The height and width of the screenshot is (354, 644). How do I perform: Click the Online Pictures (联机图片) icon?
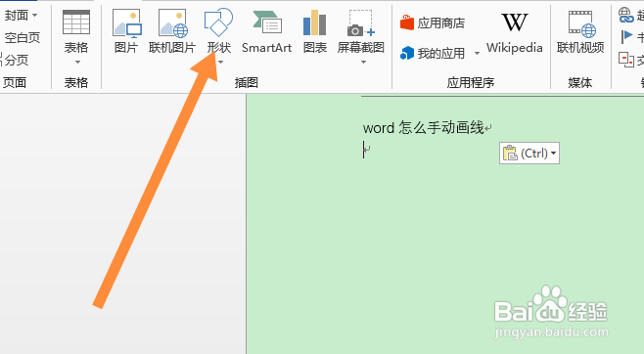click(x=173, y=23)
